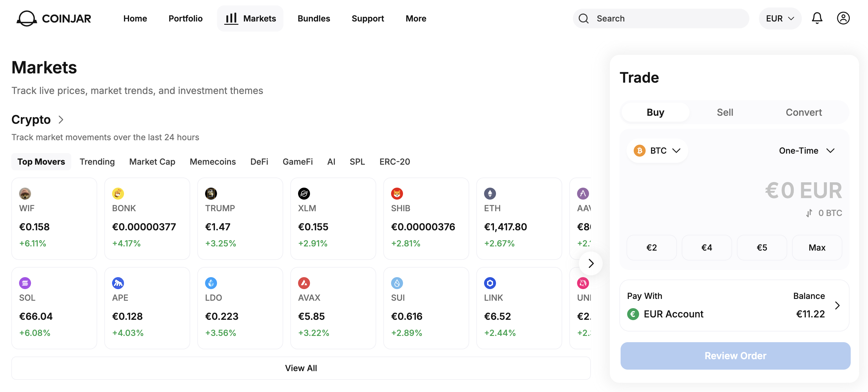Expand the Pay With account chevron
This screenshot has width=868, height=392.
tap(837, 305)
